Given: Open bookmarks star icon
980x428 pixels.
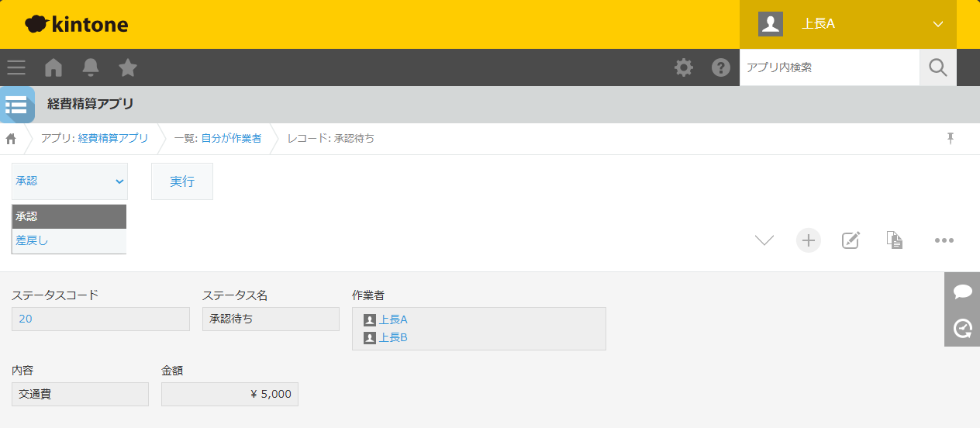Looking at the screenshot, I should pyautogui.click(x=128, y=67).
